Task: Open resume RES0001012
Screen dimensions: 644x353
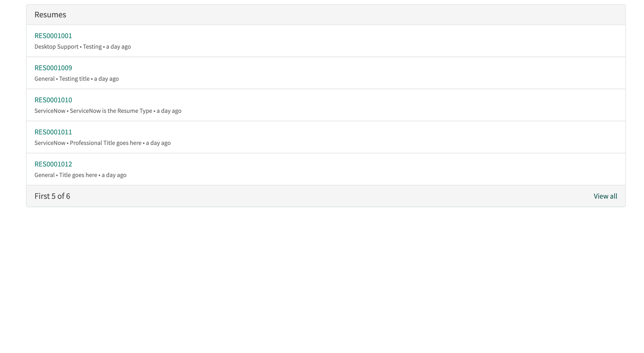Action: 53,164
